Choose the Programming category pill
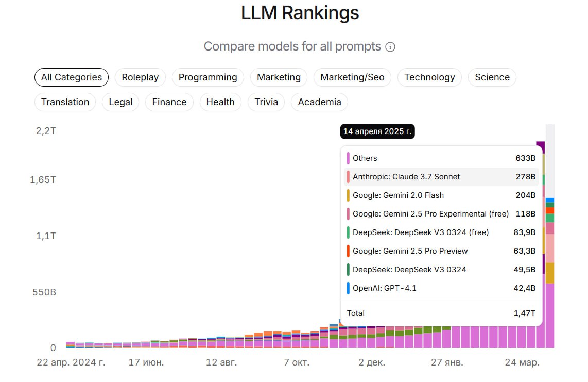Viewport: 588px width, 382px height. click(x=207, y=77)
